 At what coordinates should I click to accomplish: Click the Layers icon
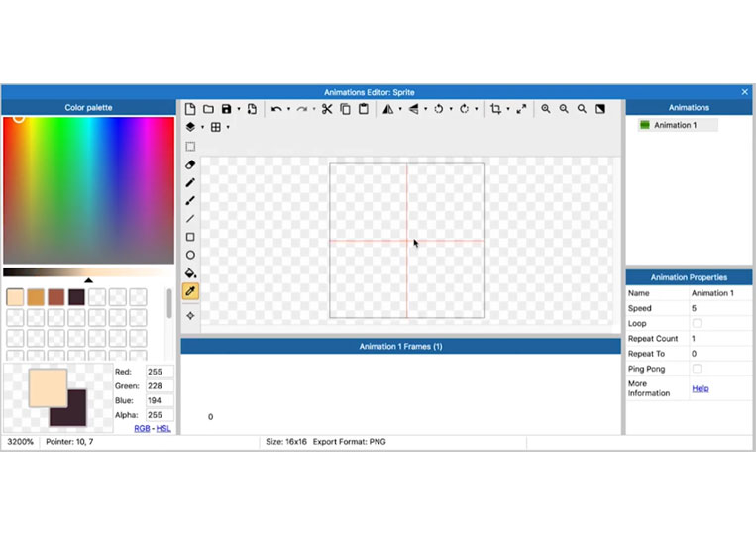tap(190, 127)
